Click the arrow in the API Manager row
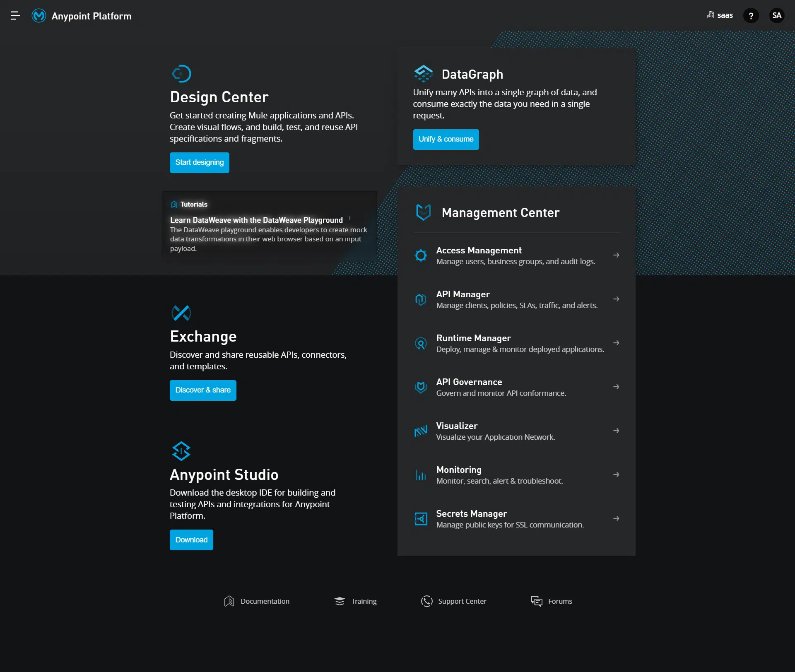 616,299
